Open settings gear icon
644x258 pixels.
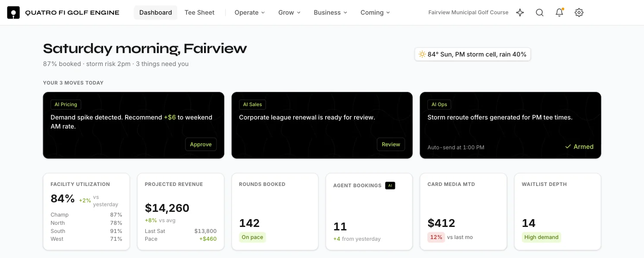pos(579,13)
